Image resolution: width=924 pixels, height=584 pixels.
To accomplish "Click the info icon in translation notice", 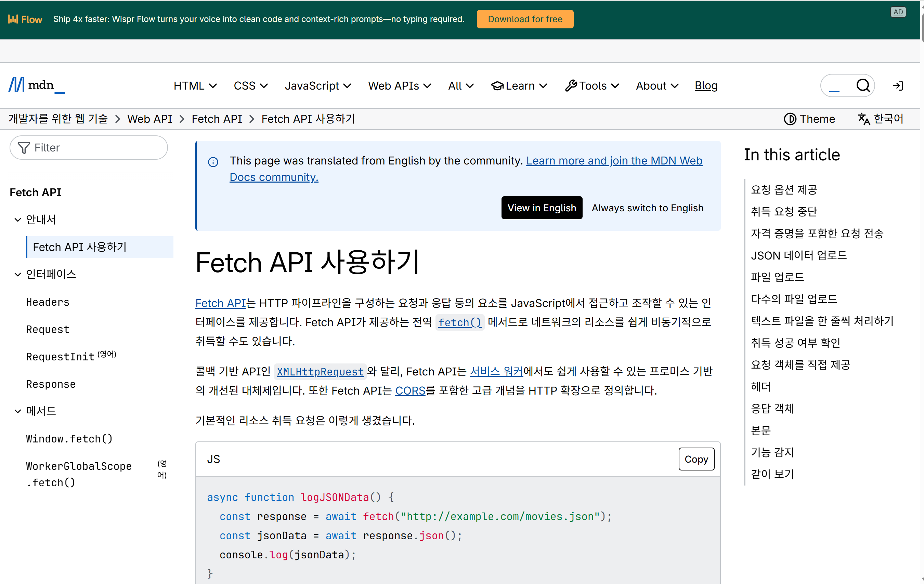I will 213,162.
